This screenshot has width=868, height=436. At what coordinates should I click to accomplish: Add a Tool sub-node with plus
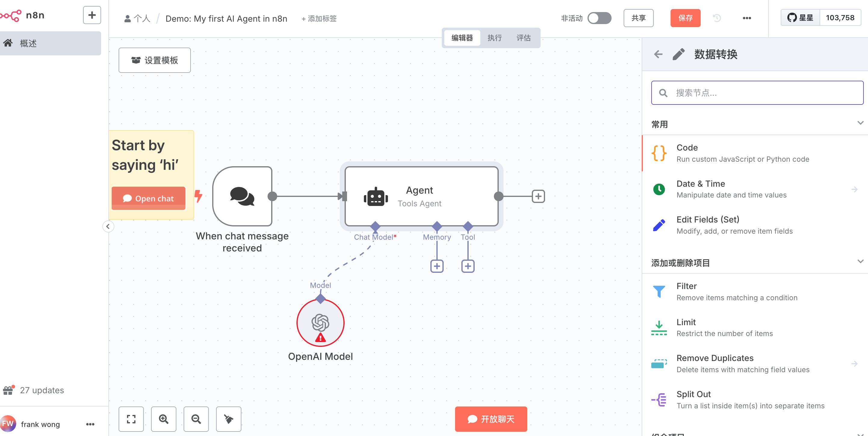tap(468, 266)
